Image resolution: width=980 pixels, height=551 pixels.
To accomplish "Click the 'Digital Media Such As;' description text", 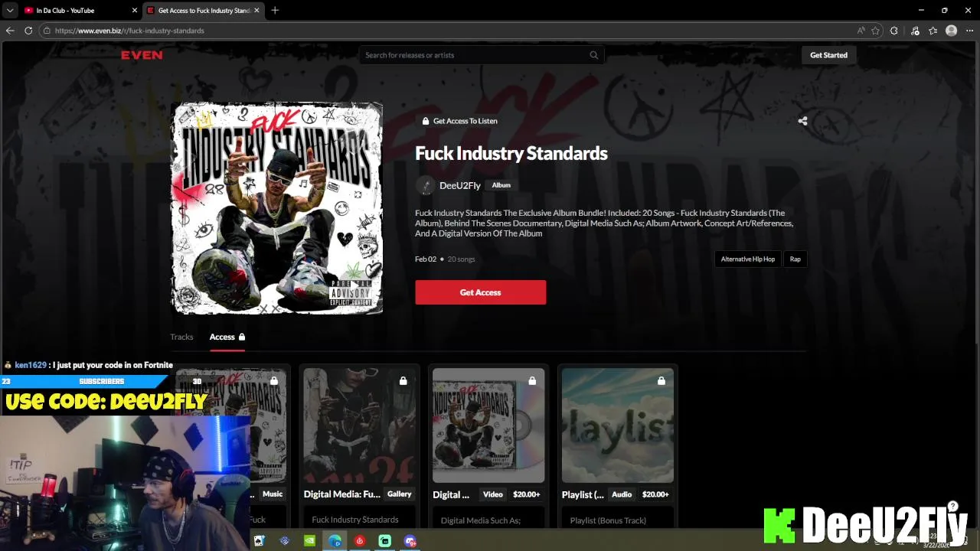I will tap(481, 520).
